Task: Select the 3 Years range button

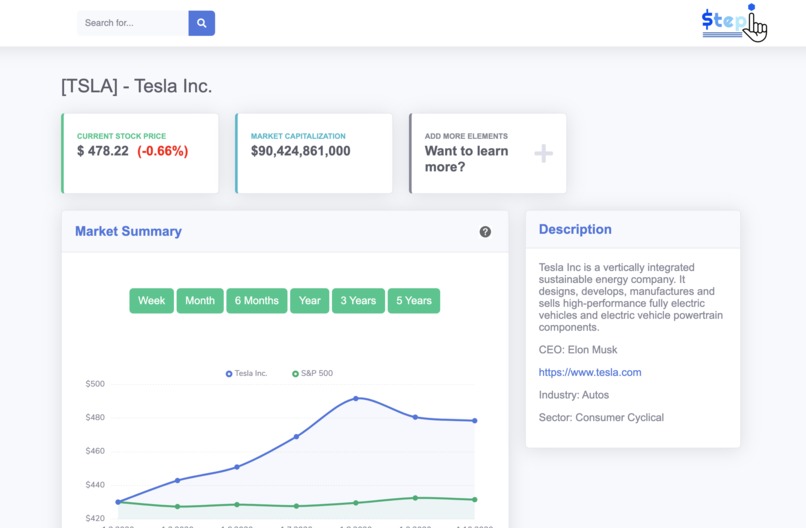Action: (358, 301)
